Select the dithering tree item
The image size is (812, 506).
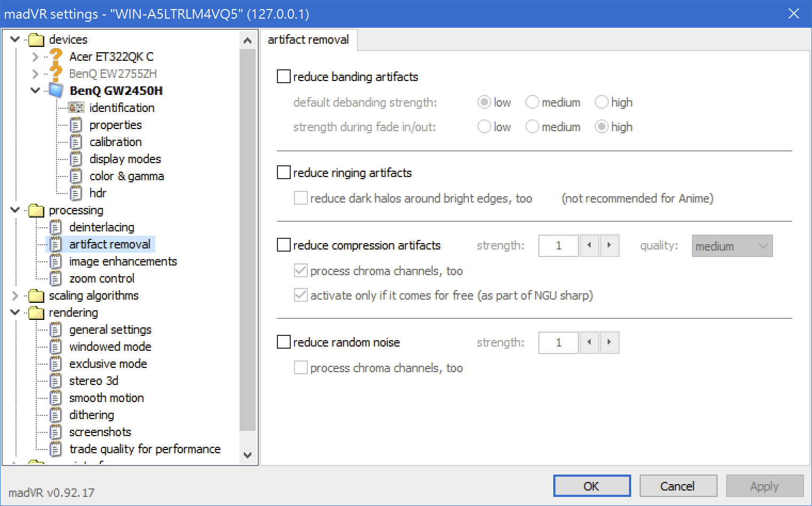point(91,415)
